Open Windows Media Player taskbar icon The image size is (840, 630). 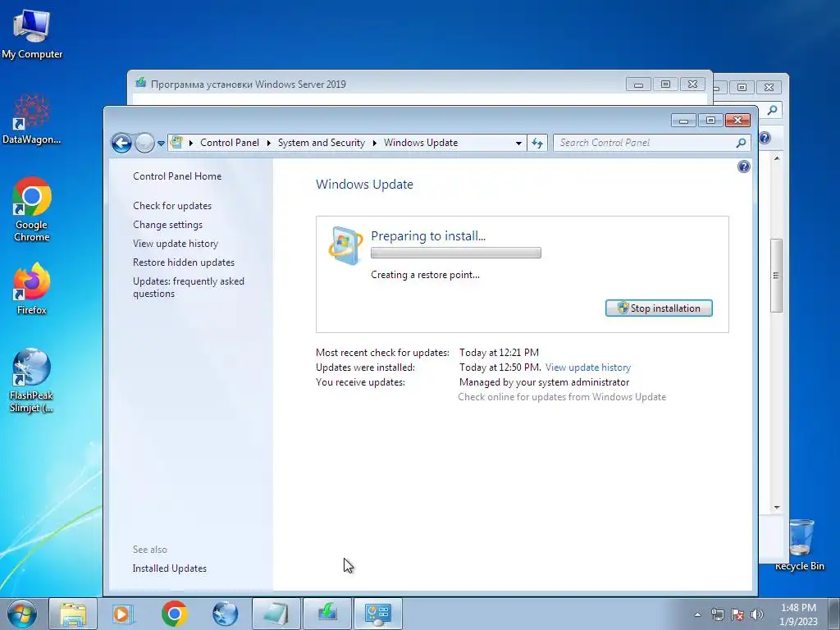123,614
